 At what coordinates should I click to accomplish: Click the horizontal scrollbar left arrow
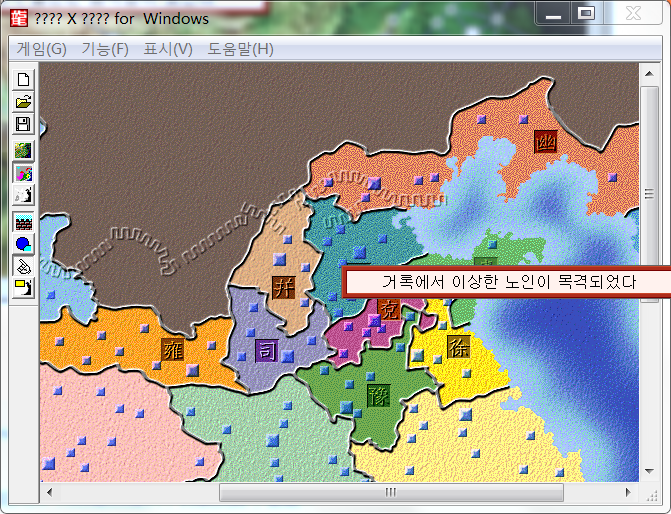pyautogui.click(x=50, y=492)
